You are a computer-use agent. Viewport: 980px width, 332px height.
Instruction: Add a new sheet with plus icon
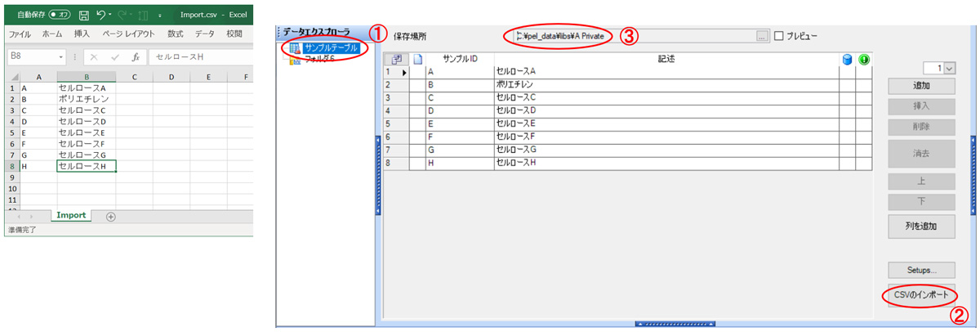pos(111,217)
